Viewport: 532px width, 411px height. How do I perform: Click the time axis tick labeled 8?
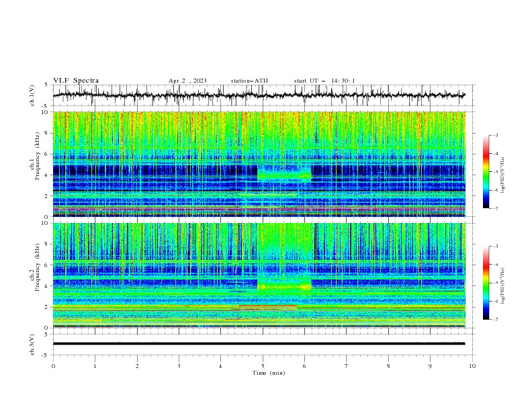(x=388, y=366)
